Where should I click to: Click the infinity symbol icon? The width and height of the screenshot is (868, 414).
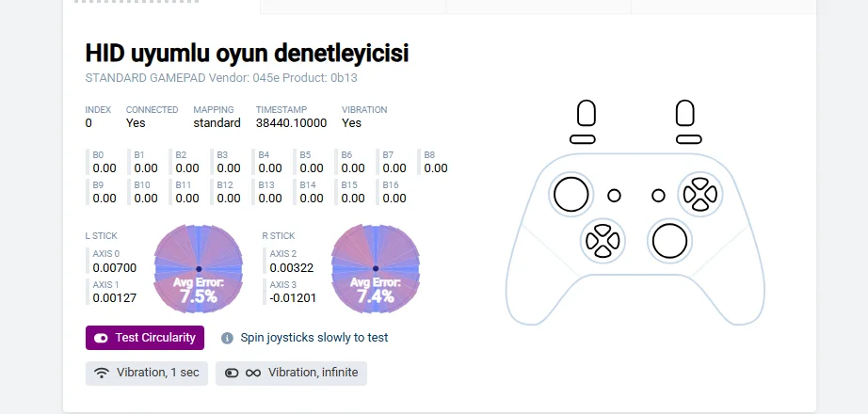click(x=253, y=373)
